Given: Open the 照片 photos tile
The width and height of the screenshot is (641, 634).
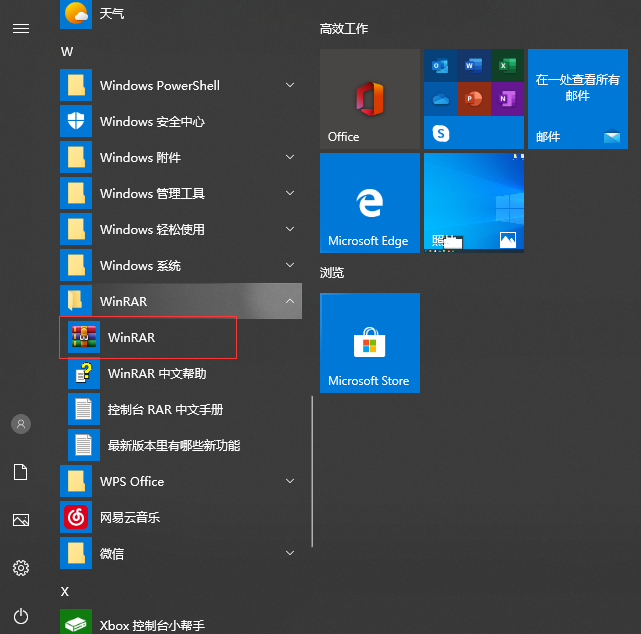Looking at the screenshot, I should [474, 203].
